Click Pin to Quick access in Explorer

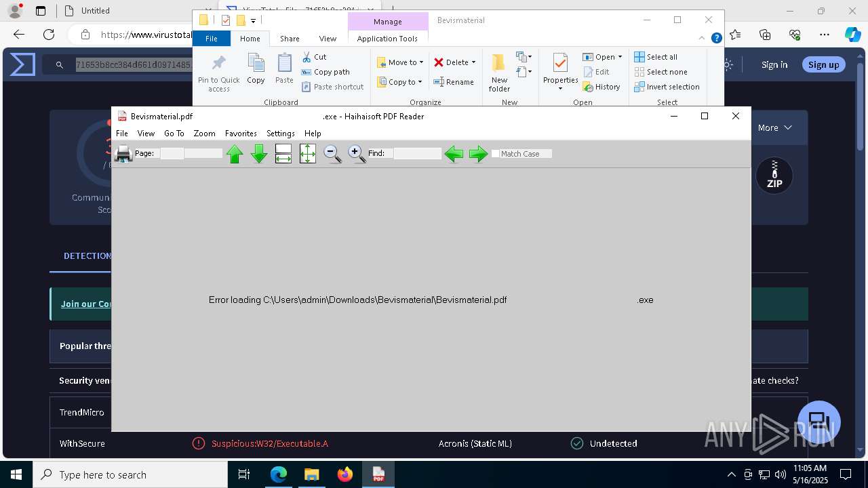[x=218, y=74]
